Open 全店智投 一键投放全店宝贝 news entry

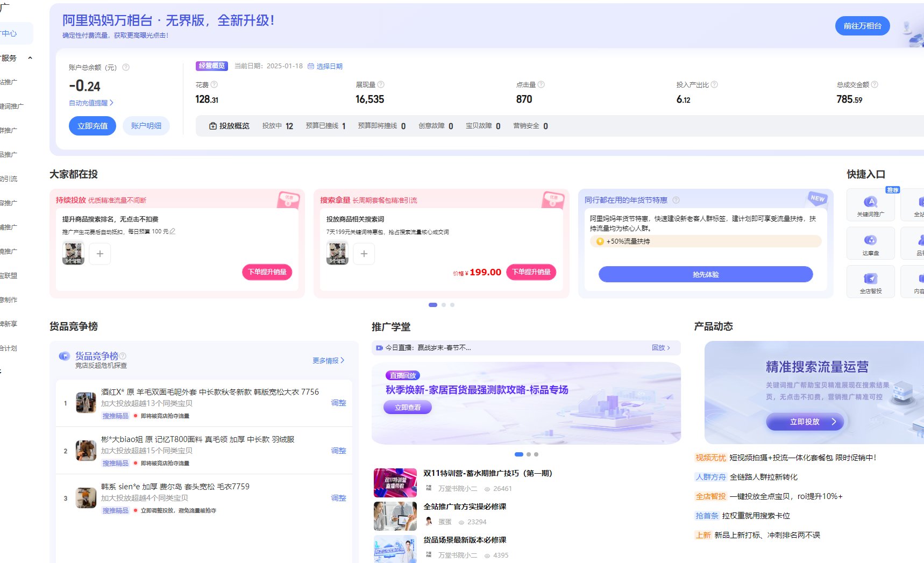pos(769,496)
